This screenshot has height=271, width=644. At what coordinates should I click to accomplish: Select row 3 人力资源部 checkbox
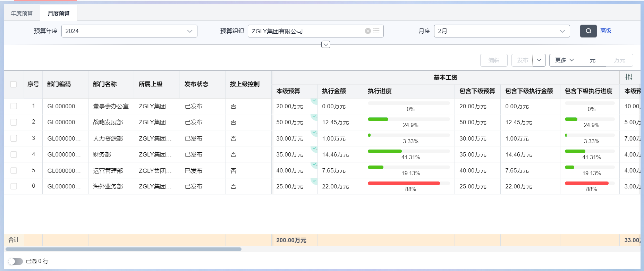tap(14, 138)
